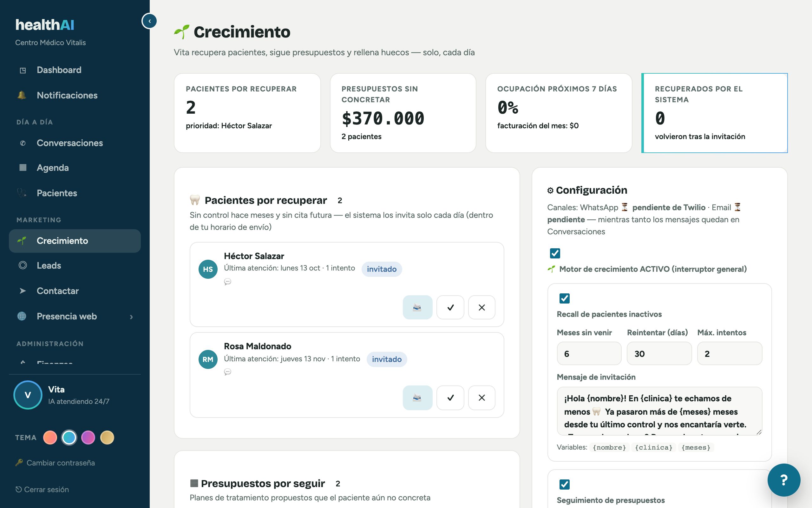Screen dimensions: 812x508
Task: Click the {nombre} variable chip
Action: point(609,448)
